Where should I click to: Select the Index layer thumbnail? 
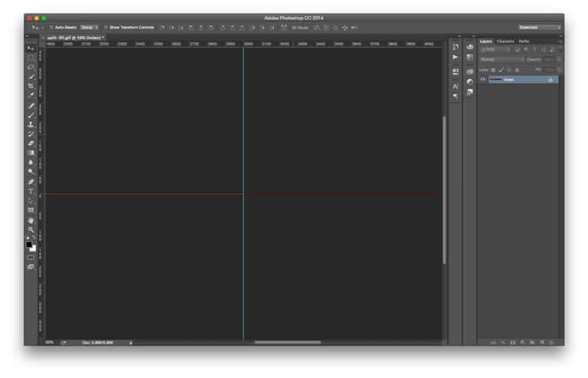click(496, 80)
